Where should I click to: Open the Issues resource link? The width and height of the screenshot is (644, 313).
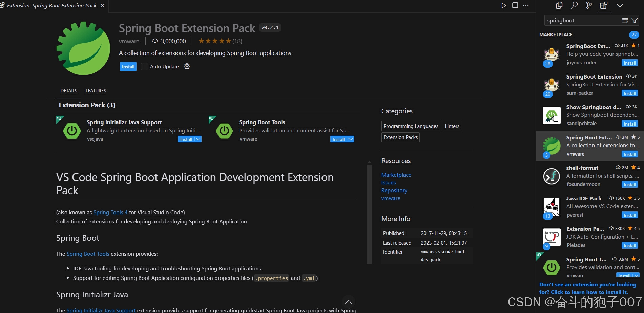point(389,182)
